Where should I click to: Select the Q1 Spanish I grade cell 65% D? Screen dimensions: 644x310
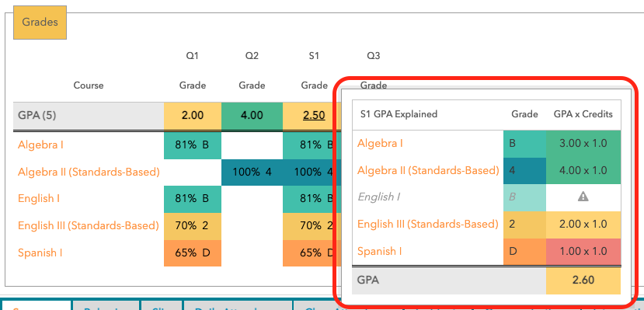(193, 253)
